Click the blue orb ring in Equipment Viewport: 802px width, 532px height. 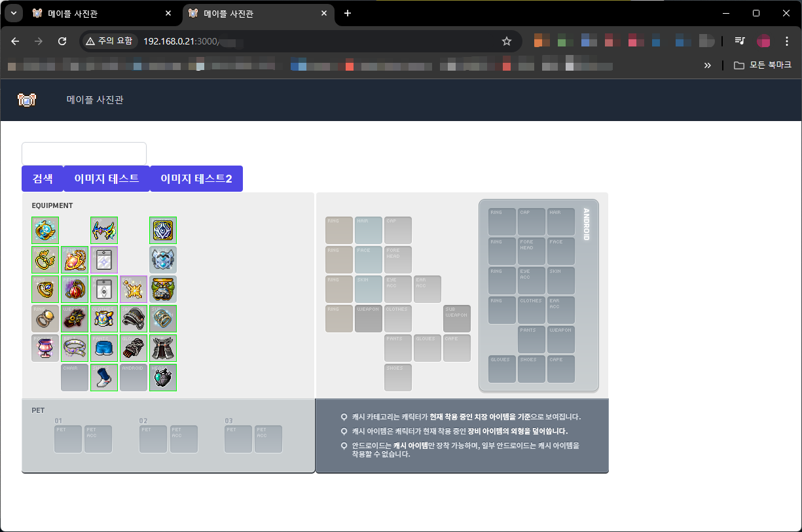[x=45, y=230]
